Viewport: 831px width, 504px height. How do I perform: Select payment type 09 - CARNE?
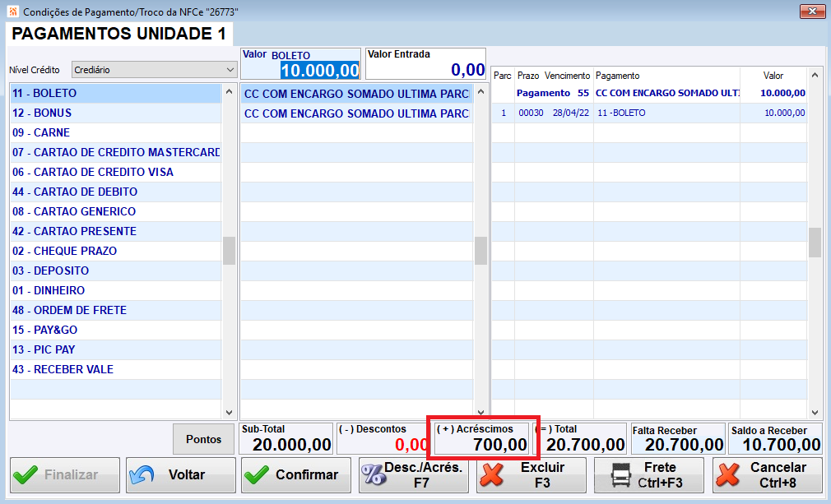click(x=115, y=132)
